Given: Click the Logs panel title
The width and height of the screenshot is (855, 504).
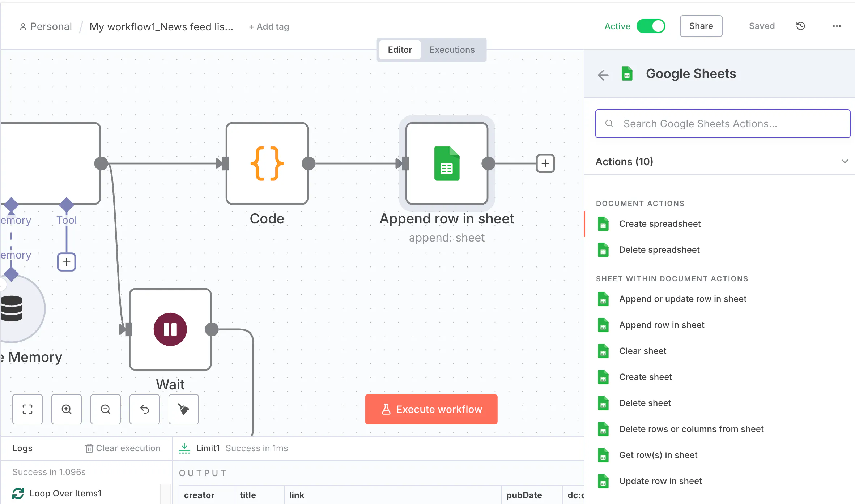Looking at the screenshot, I should tap(22, 448).
